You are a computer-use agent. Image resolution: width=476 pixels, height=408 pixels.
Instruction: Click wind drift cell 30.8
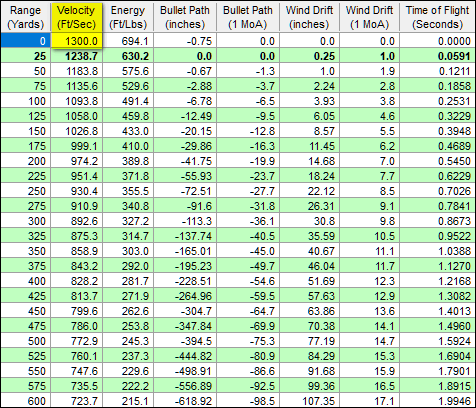[309, 221]
